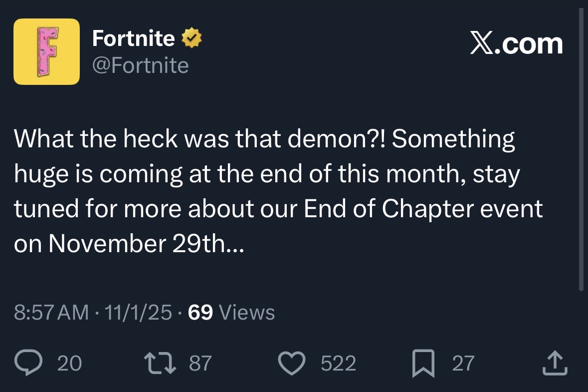Click the Fortnite display name
The height and width of the screenshot is (392, 588).
click(x=134, y=38)
